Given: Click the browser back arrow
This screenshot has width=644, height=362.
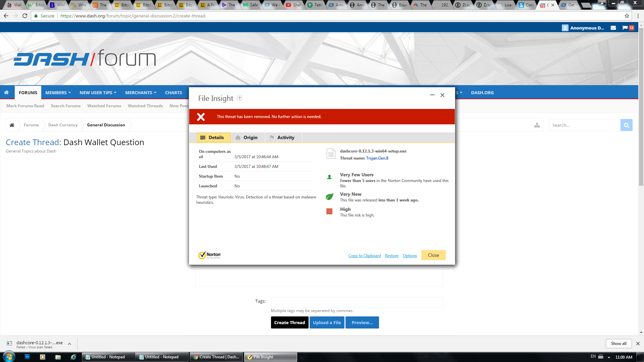Looking at the screenshot, I should click(x=6, y=16).
